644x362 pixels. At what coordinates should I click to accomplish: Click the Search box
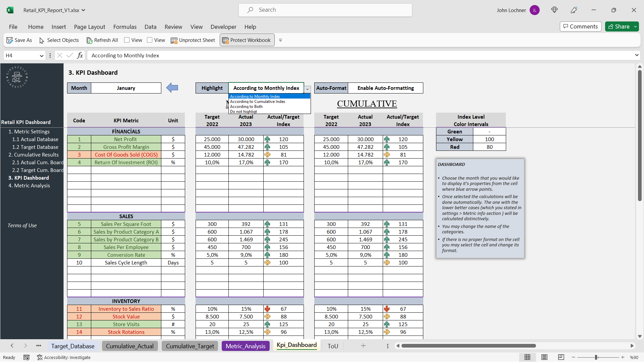(325, 10)
